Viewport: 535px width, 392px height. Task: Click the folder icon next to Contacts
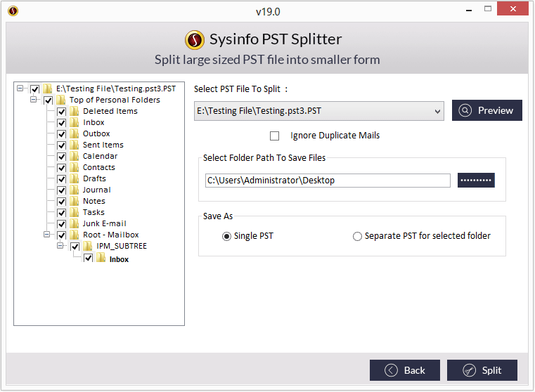[74, 167]
